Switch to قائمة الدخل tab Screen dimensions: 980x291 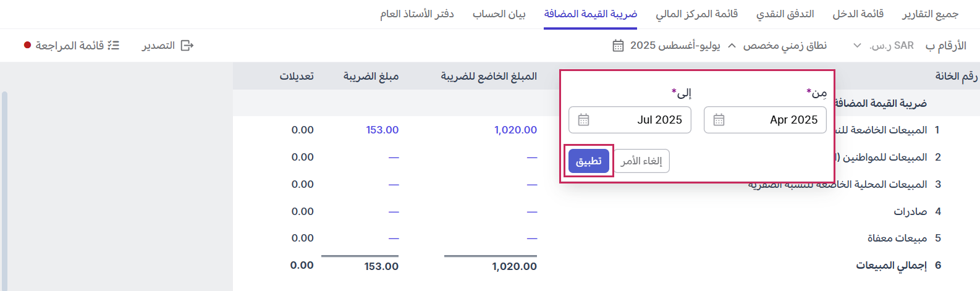pos(858,14)
